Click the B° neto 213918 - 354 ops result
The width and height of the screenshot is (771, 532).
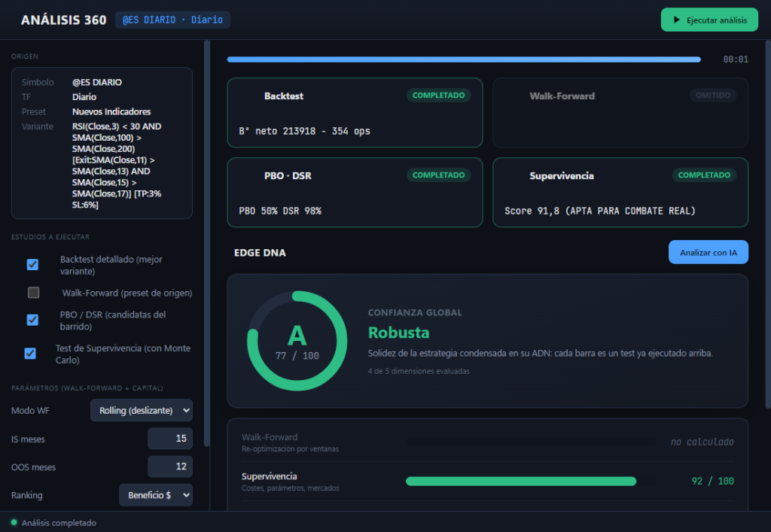[x=304, y=131]
